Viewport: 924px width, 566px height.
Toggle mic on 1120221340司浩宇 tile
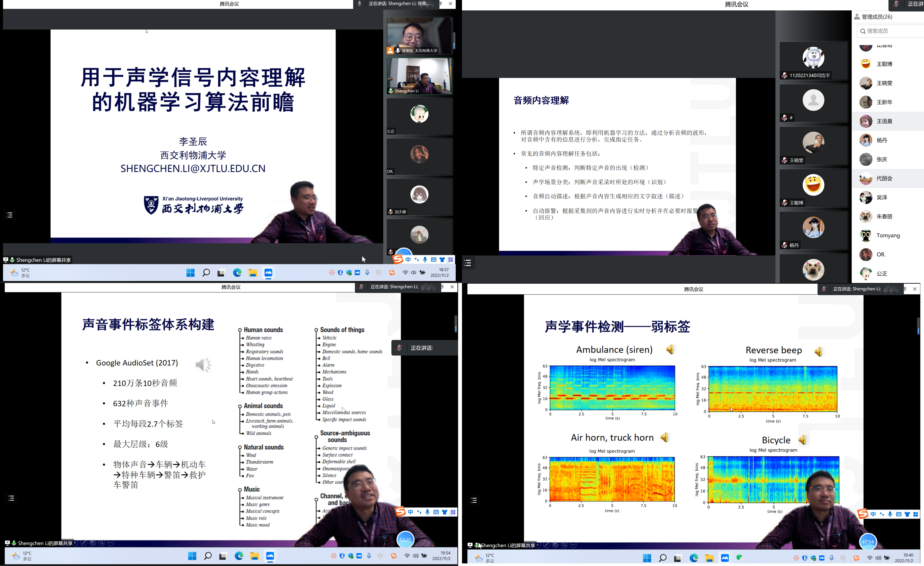[784, 75]
